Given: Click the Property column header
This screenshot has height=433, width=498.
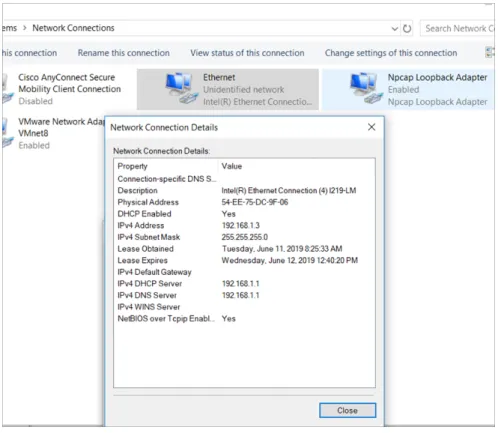Looking at the screenshot, I should click(x=132, y=166).
